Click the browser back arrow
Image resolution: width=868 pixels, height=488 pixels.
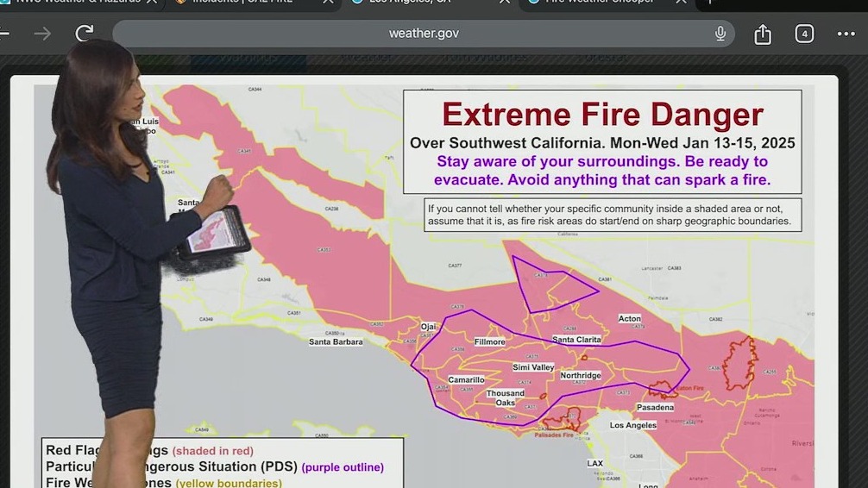[x=3, y=34]
